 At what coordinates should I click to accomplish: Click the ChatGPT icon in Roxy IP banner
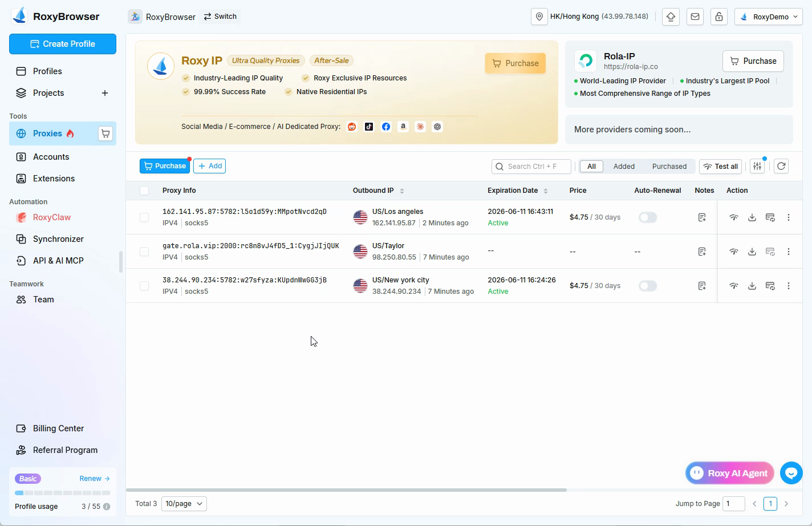[x=437, y=127]
